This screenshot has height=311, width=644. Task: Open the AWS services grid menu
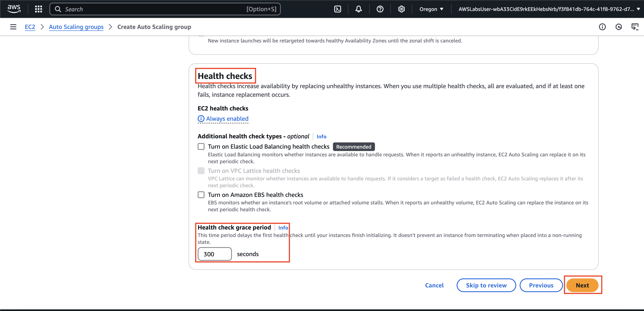point(39,9)
